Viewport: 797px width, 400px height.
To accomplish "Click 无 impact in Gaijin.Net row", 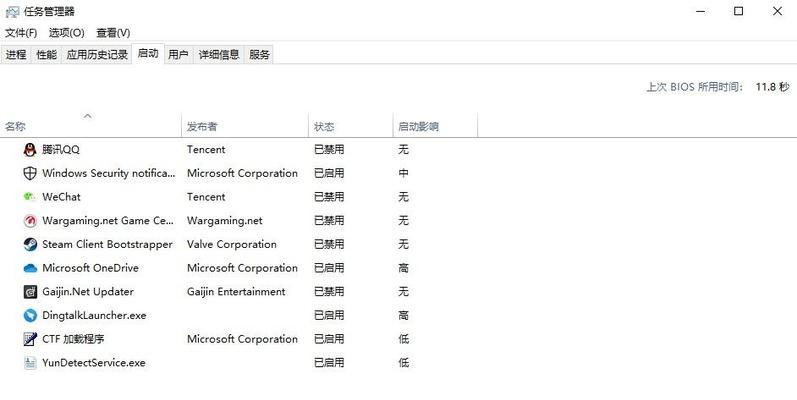I will (403, 292).
